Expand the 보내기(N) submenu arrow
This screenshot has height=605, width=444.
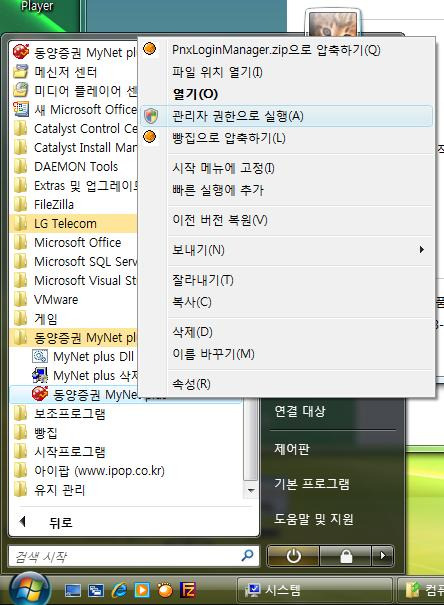[x=422, y=250]
